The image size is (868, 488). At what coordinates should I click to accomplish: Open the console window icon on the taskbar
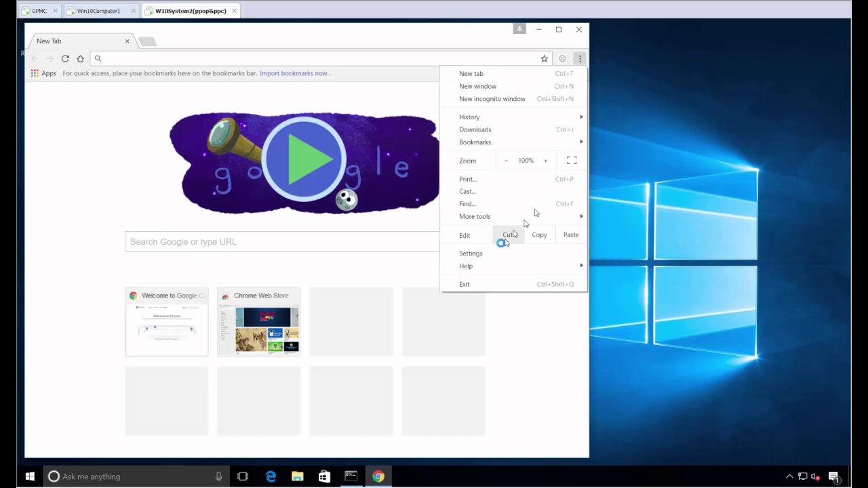click(x=351, y=476)
